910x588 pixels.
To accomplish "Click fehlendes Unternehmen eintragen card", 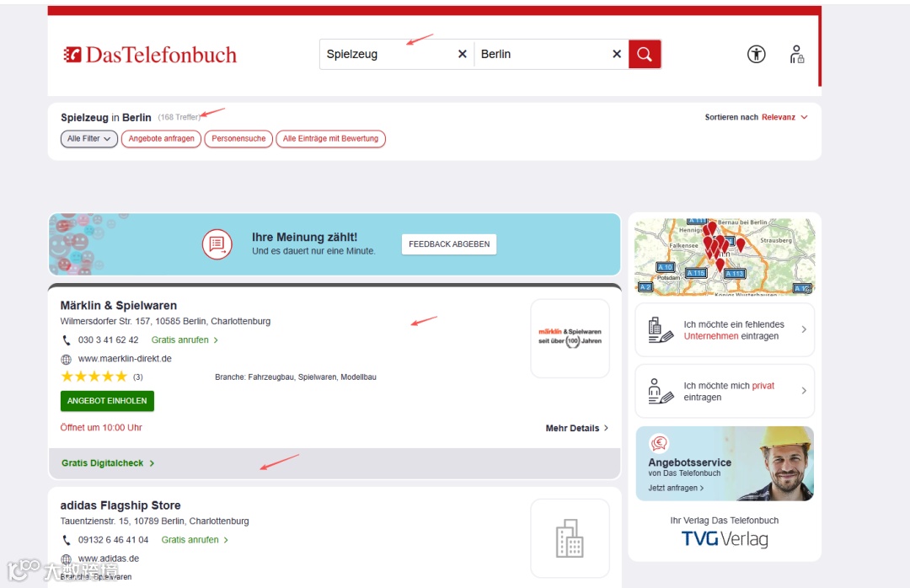I will [725, 329].
